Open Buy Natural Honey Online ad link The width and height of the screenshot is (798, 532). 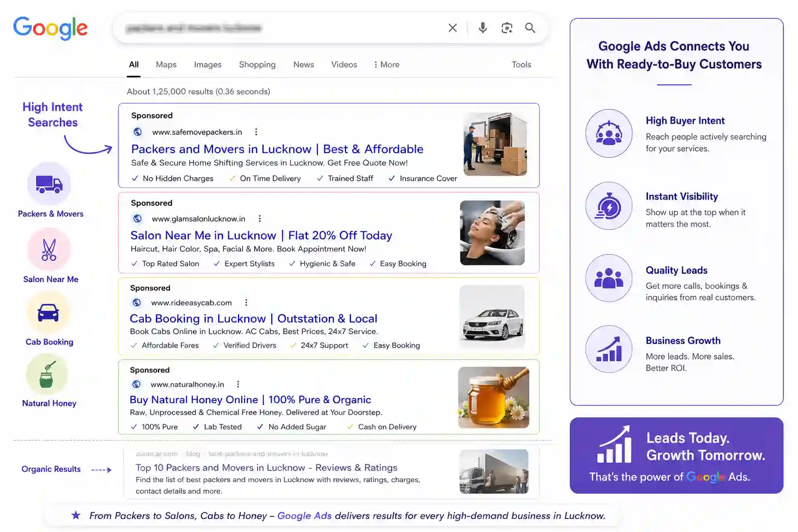coord(250,400)
